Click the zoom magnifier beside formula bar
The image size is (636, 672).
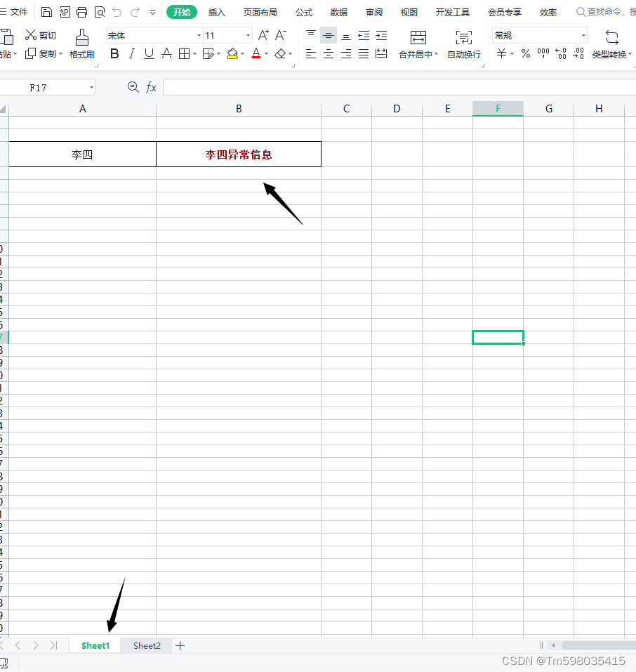[x=133, y=88]
